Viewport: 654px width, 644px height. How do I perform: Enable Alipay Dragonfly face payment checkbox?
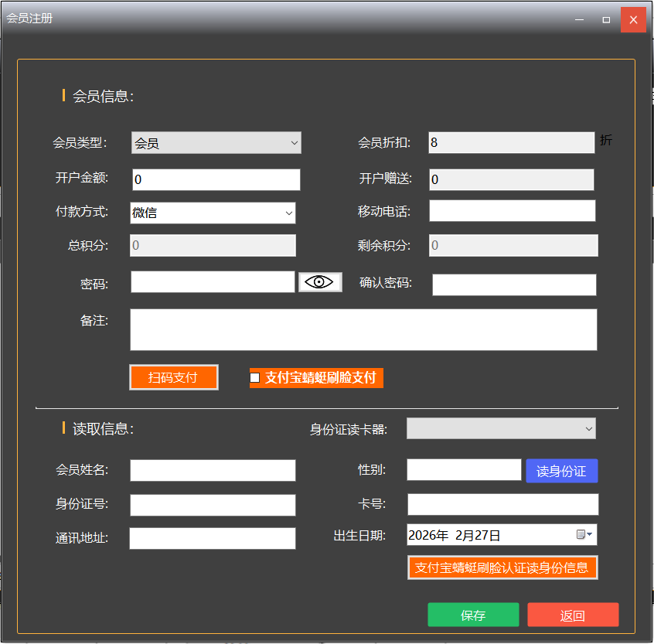tap(255, 378)
